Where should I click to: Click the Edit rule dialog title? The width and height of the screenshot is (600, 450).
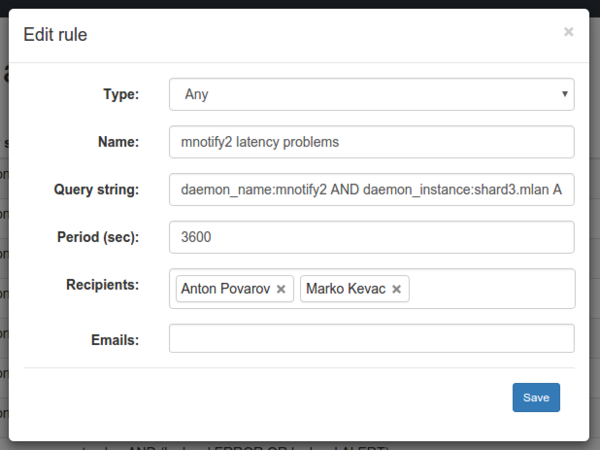(x=55, y=35)
